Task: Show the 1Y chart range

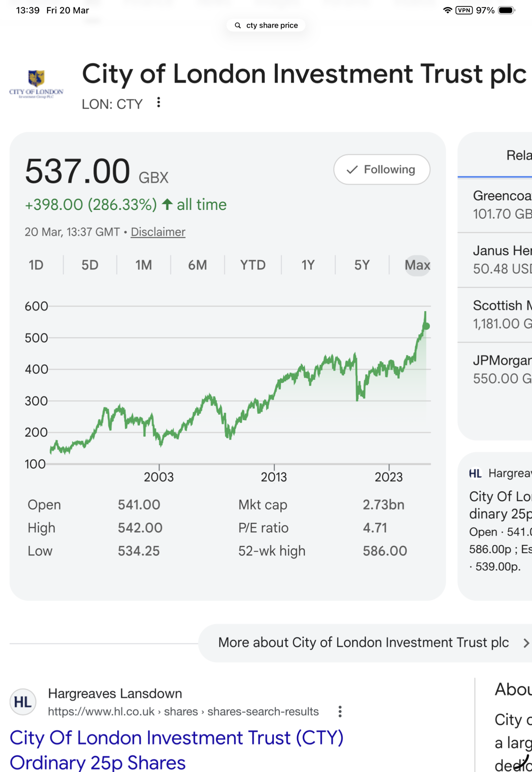Action: click(308, 265)
